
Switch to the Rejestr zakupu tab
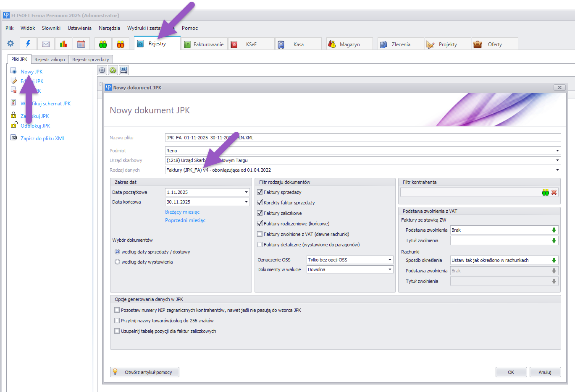[50, 60]
